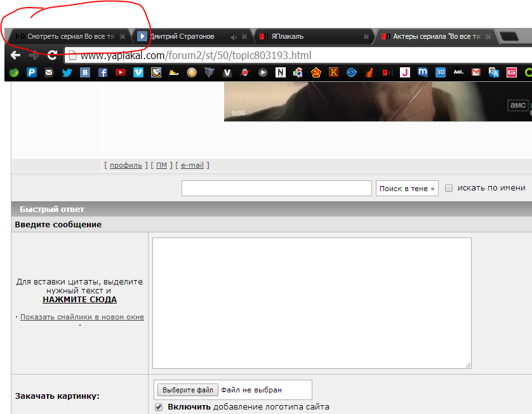
Task: Open the blue eye bookmark icon
Action: [x=352, y=72]
